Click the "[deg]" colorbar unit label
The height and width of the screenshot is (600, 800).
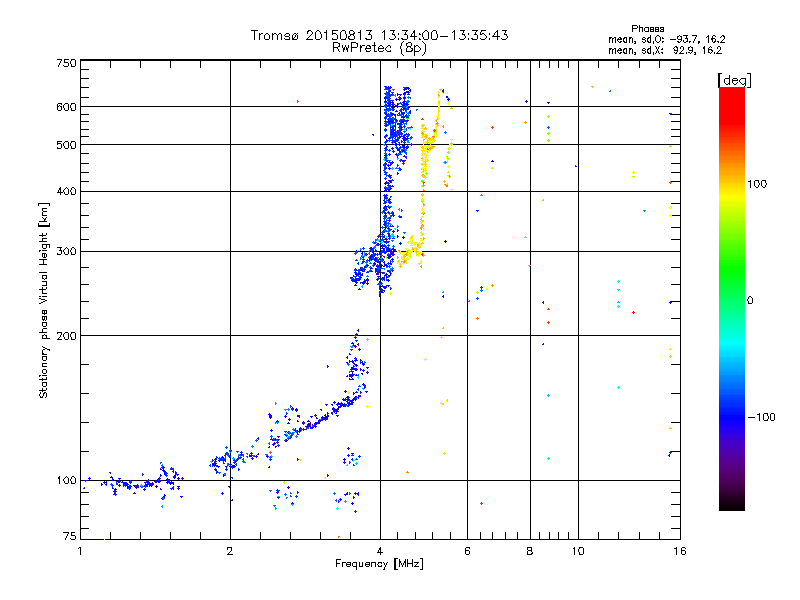[734, 80]
